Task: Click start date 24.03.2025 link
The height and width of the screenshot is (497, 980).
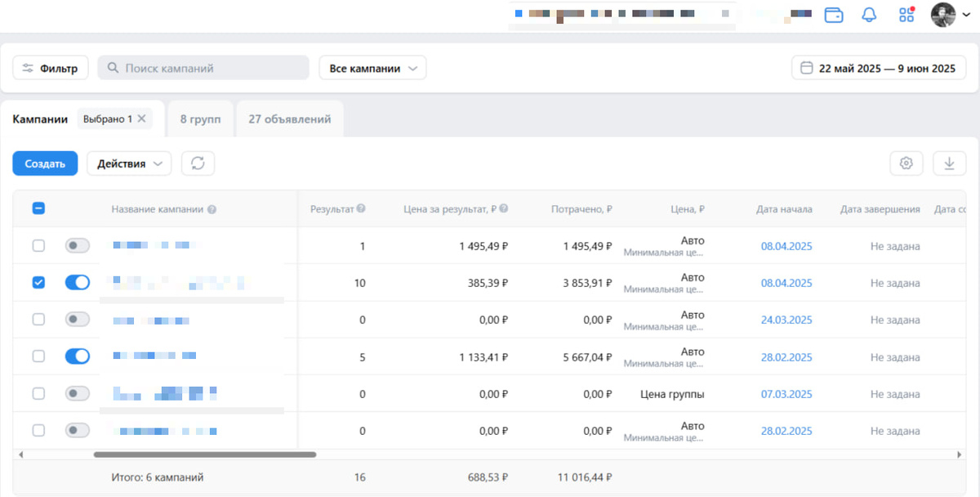Action: pos(786,320)
